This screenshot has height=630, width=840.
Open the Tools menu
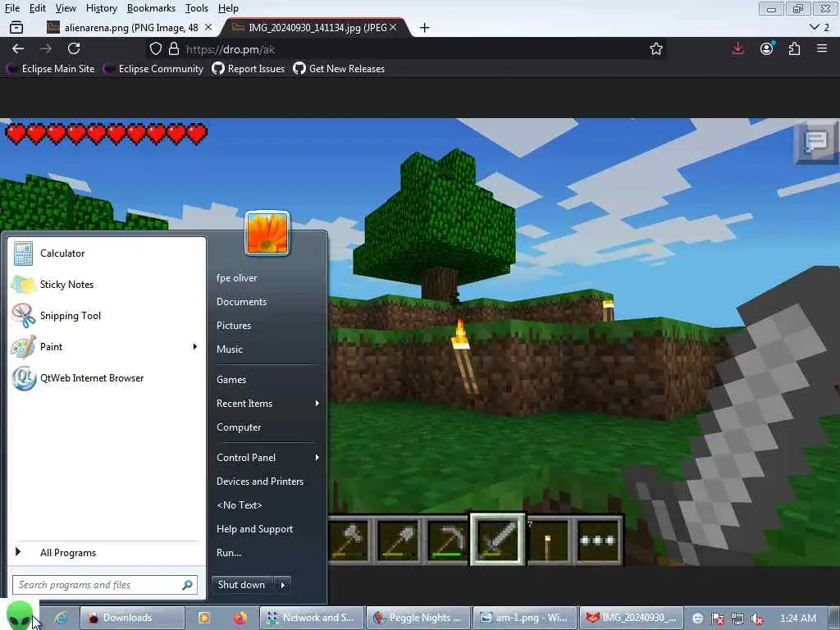coord(197,8)
